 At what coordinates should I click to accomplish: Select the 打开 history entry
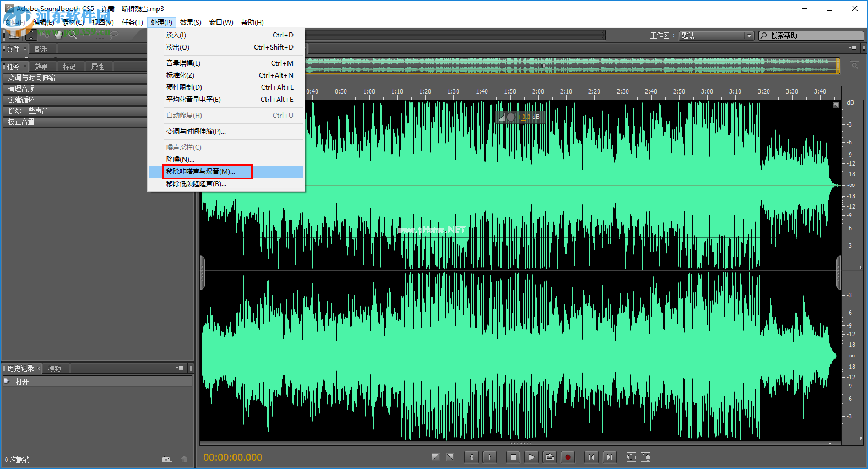[97, 381]
